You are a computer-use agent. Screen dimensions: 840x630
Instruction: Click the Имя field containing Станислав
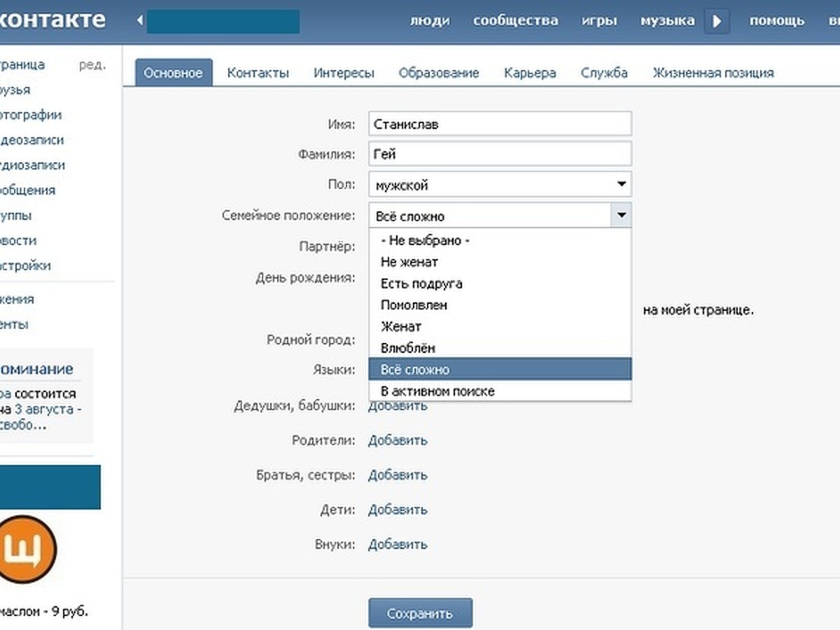point(500,124)
